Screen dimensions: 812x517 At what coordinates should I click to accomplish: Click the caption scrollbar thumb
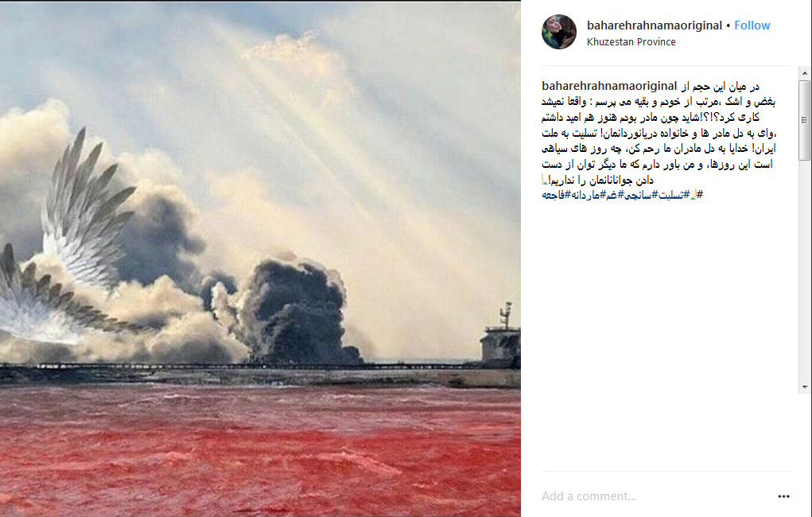pos(805,120)
